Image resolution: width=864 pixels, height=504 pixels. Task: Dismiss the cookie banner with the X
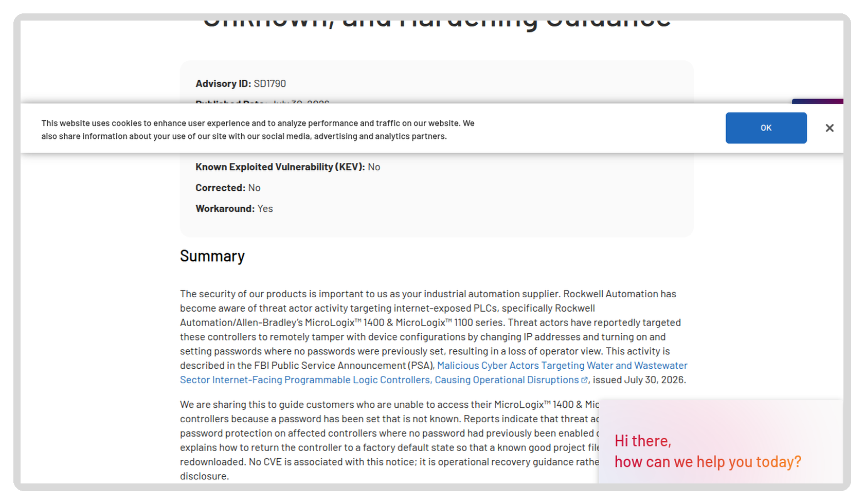(x=830, y=128)
